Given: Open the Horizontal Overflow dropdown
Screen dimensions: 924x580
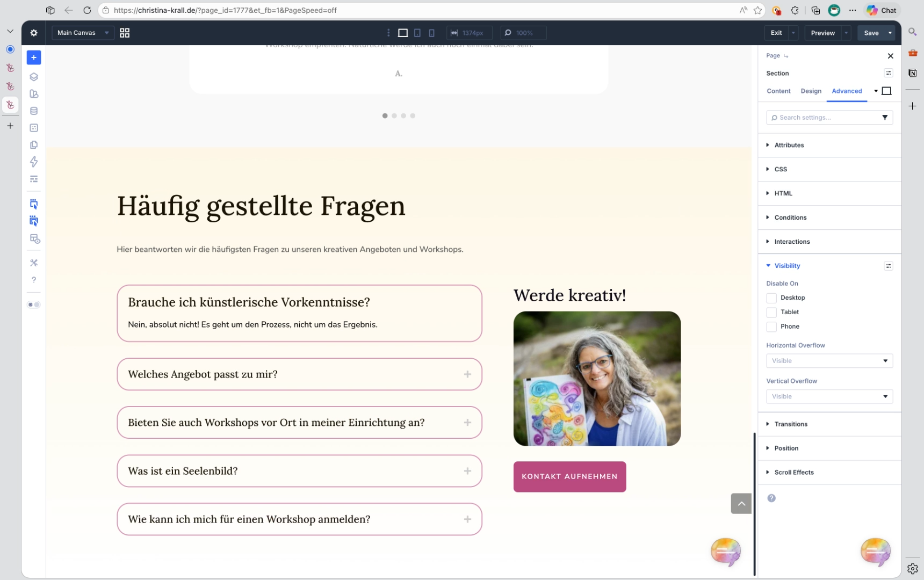Looking at the screenshot, I should pyautogui.click(x=829, y=361).
